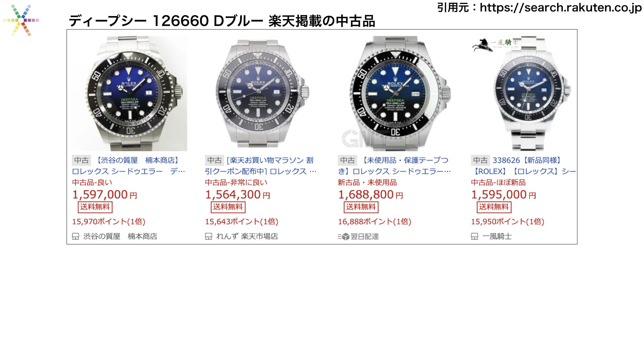
Task: Select the 一風騎士 shop name link
Action: pyautogui.click(x=497, y=237)
